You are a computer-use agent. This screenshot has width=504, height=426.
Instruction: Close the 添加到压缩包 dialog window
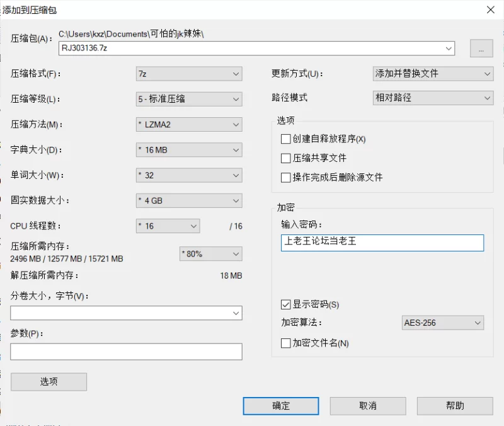490,9
